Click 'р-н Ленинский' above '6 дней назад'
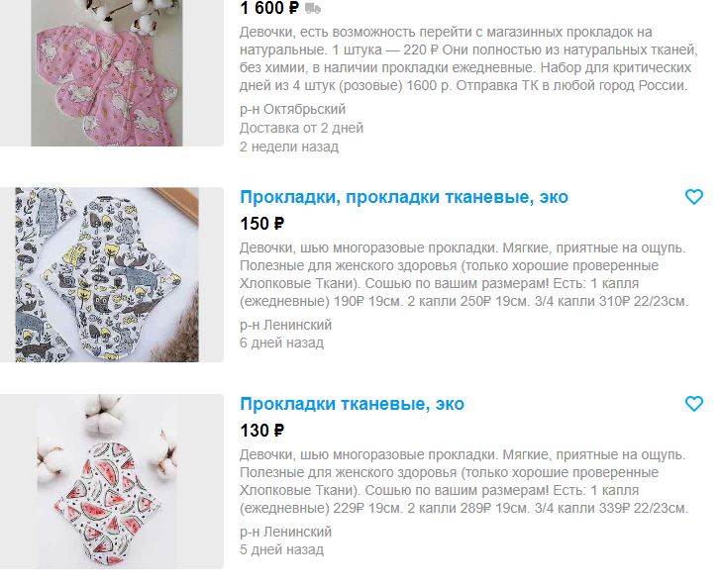 coord(285,325)
